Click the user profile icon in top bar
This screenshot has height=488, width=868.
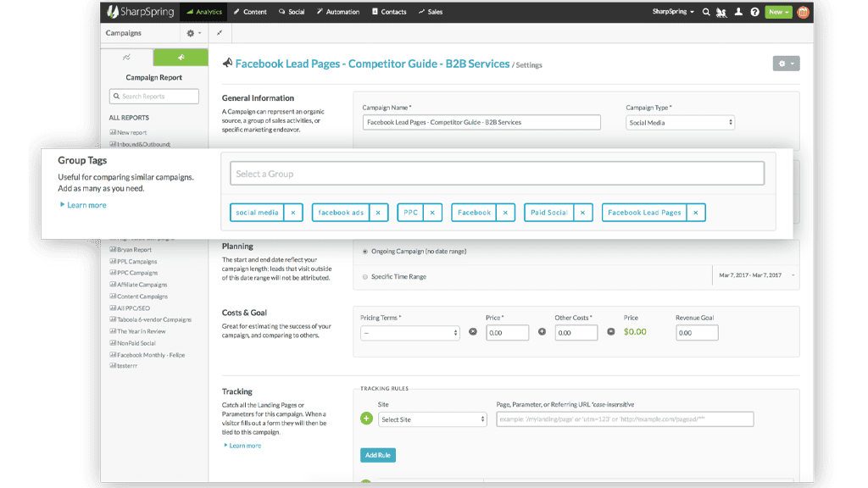click(x=738, y=12)
